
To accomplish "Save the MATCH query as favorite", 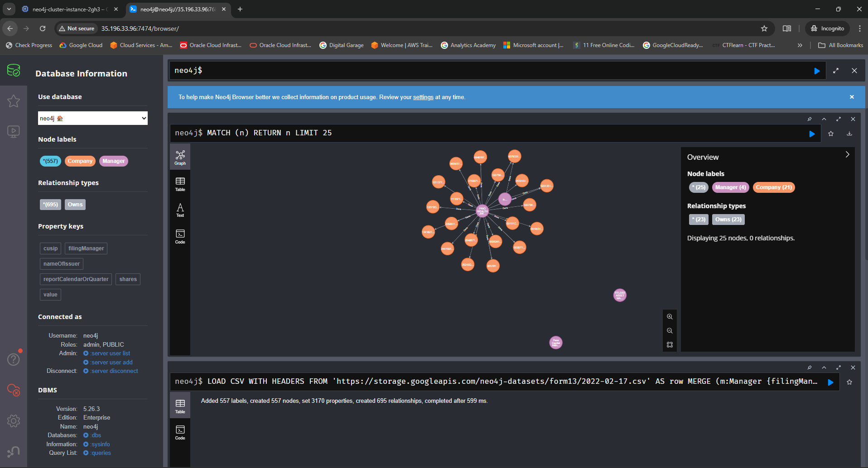I will tap(831, 134).
